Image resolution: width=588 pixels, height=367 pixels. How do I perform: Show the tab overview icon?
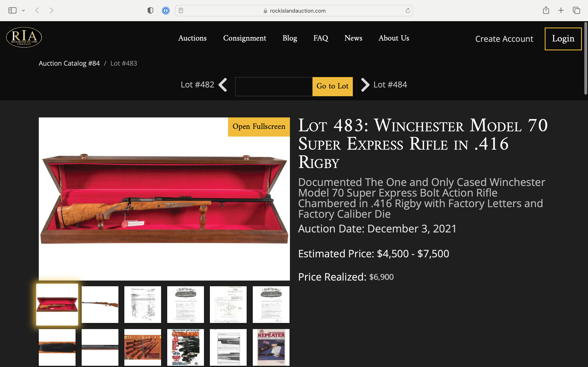pyautogui.click(x=576, y=10)
